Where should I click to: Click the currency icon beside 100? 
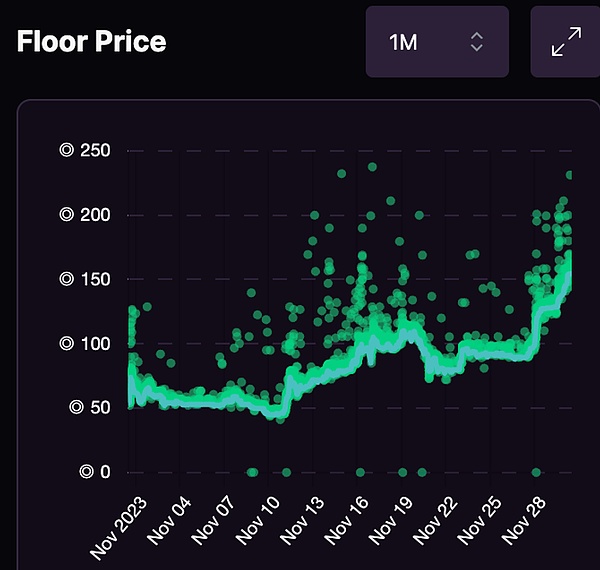tap(67, 343)
